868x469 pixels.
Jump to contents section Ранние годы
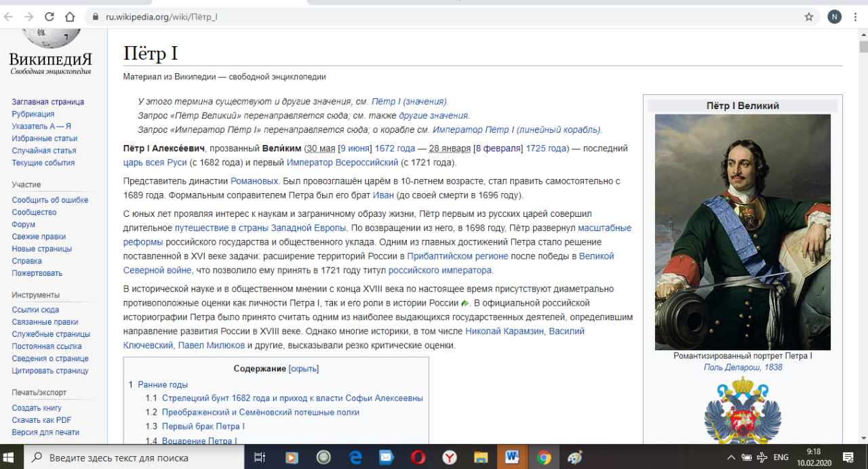click(x=163, y=384)
